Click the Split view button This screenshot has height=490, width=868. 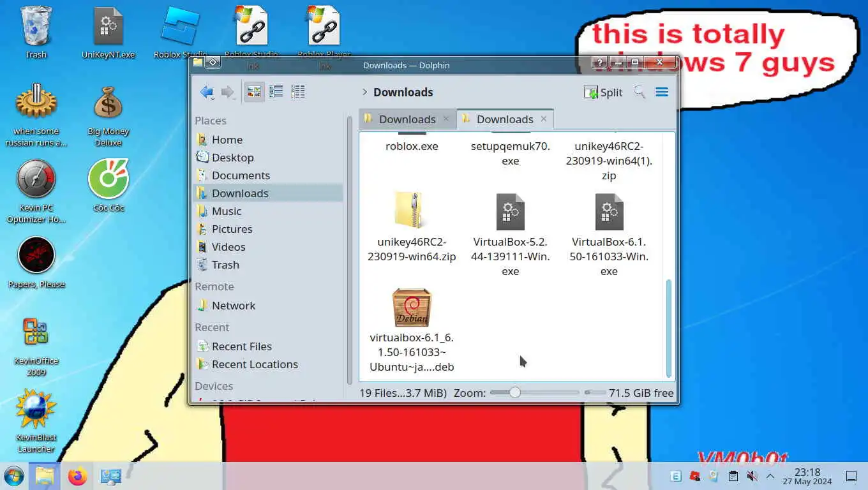pyautogui.click(x=603, y=93)
